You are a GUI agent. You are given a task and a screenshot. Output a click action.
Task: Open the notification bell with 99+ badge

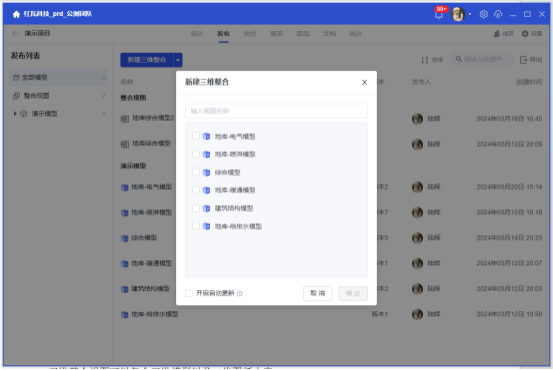click(439, 14)
